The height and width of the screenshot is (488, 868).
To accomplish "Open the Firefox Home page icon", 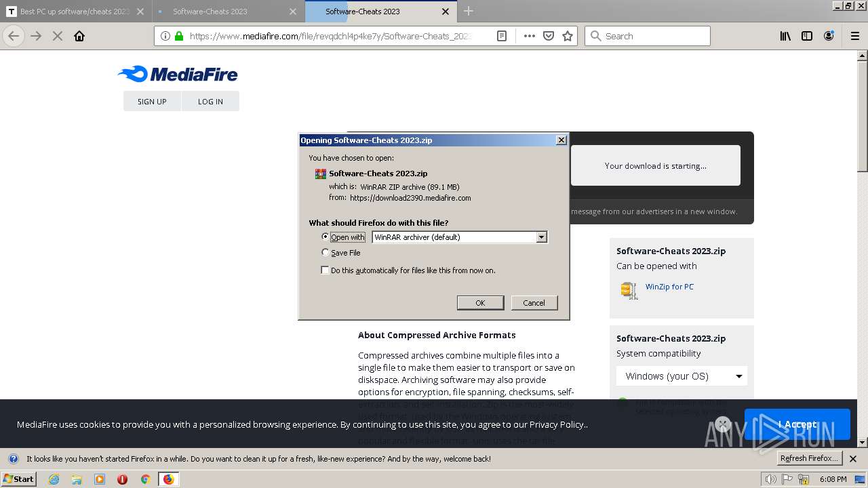I will (x=79, y=36).
